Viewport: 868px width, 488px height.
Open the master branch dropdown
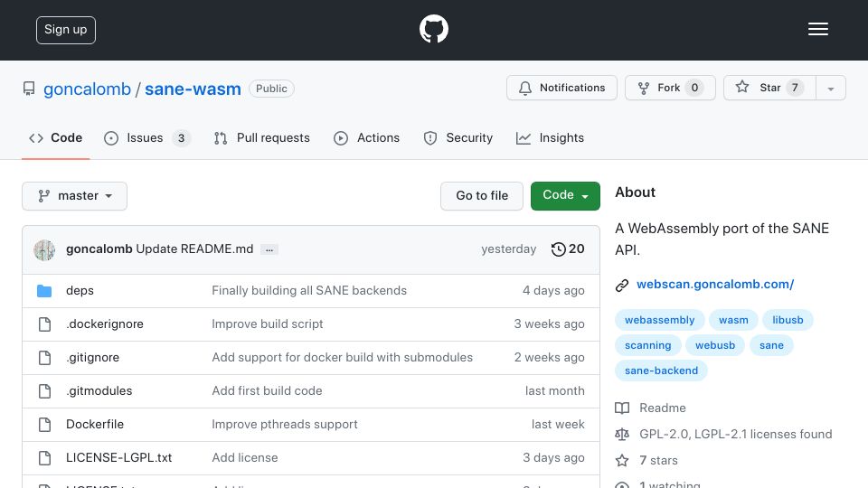click(74, 196)
